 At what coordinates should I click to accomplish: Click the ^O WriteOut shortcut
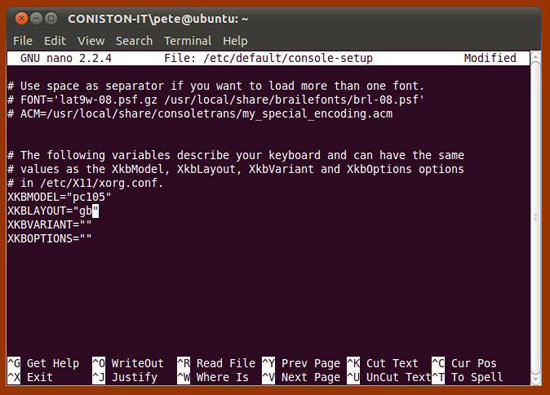tap(128, 363)
